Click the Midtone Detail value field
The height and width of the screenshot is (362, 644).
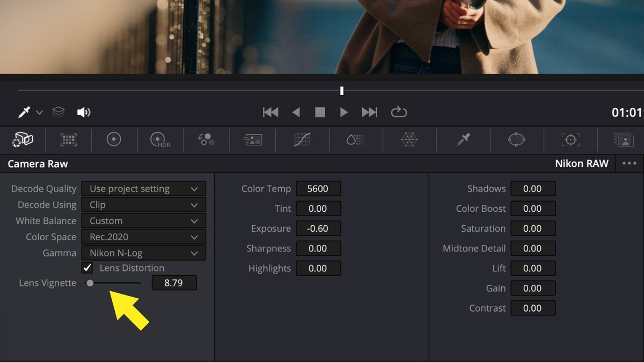pos(533,248)
